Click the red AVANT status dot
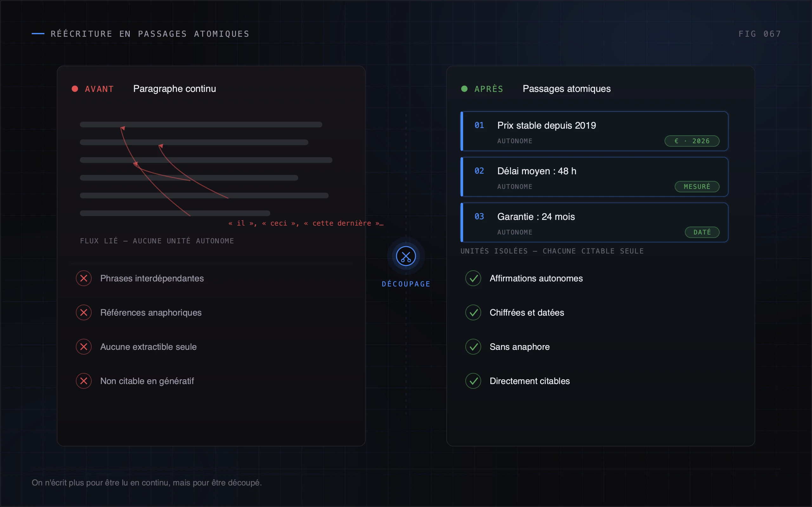The image size is (812, 507). point(75,89)
